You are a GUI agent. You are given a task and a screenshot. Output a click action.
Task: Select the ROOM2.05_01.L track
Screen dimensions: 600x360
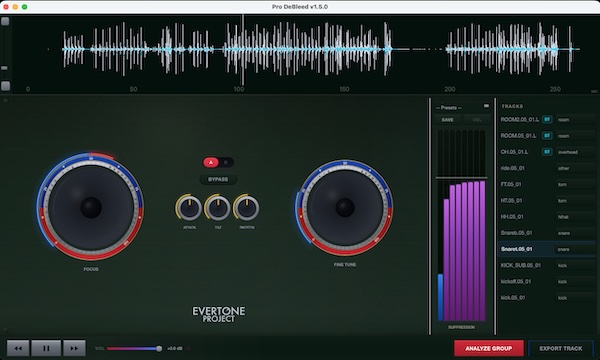click(520, 120)
